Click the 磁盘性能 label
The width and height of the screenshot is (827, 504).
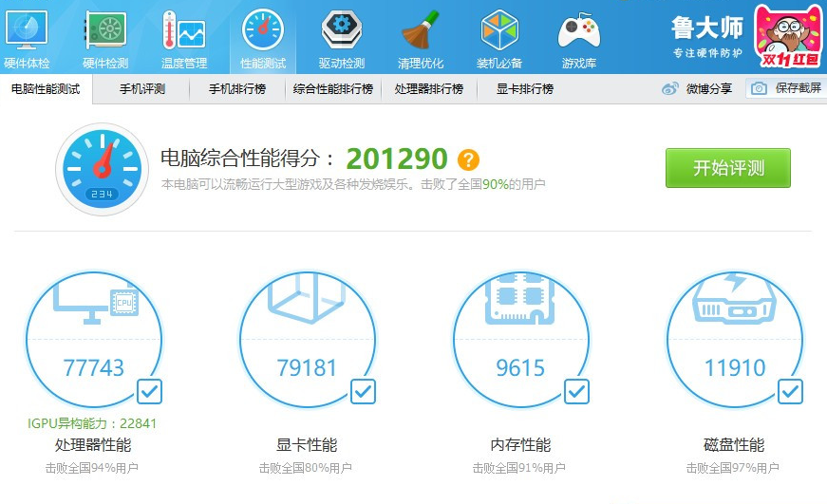734,445
